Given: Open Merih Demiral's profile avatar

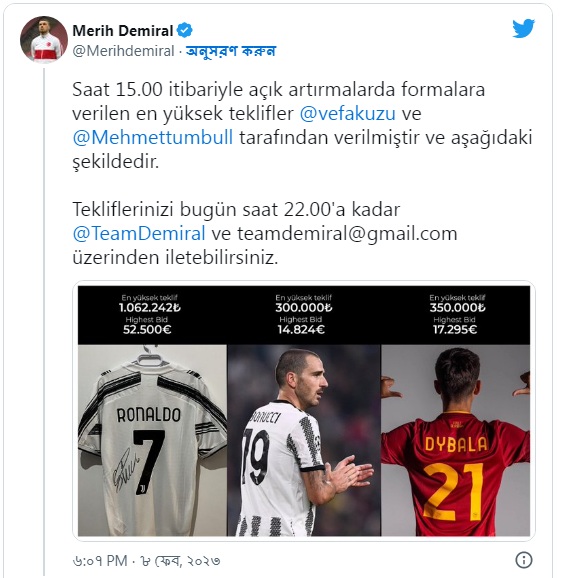Looking at the screenshot, I should point(44,39).
